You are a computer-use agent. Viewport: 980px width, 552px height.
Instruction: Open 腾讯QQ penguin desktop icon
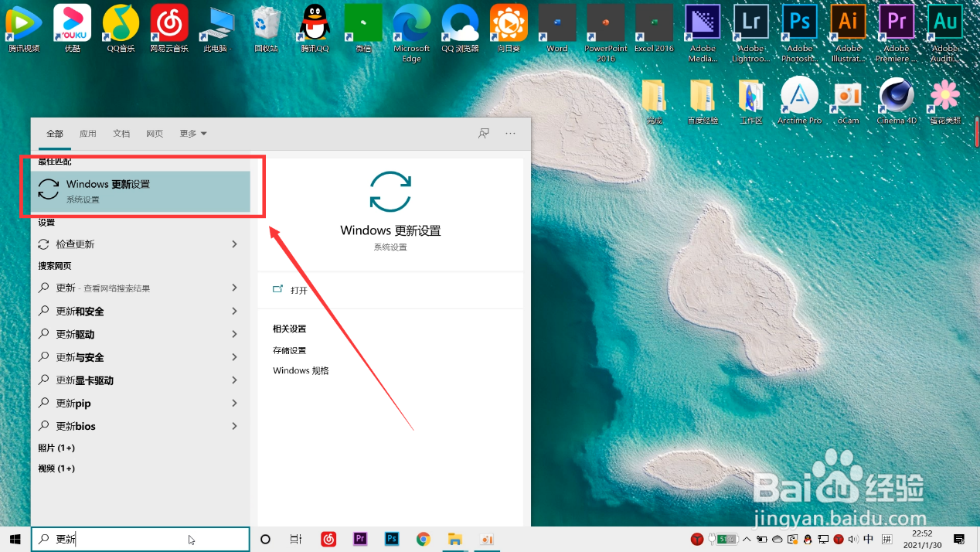pyautogui.click(x=315, y=28)
